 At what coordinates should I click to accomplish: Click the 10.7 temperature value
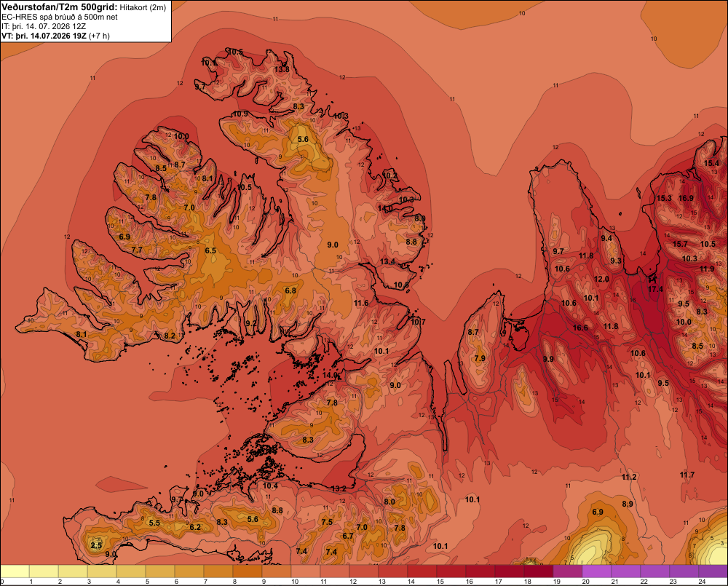[x=418, y=322]
